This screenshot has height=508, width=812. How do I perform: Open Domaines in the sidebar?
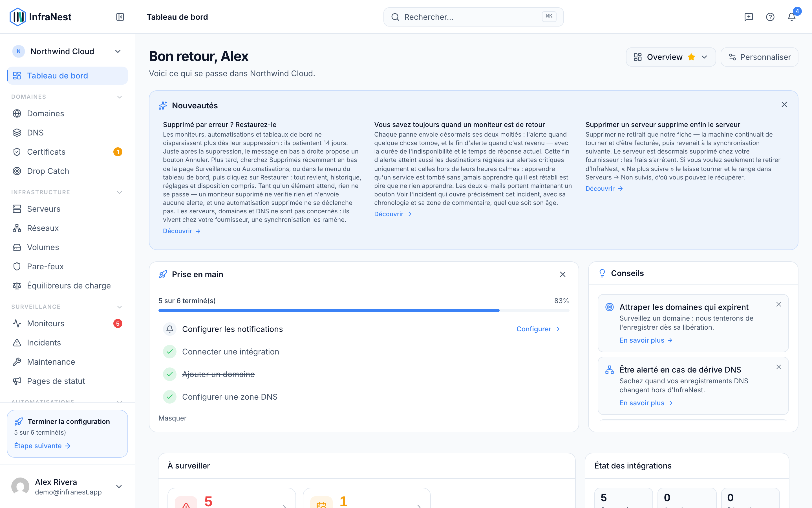[67, 113]
